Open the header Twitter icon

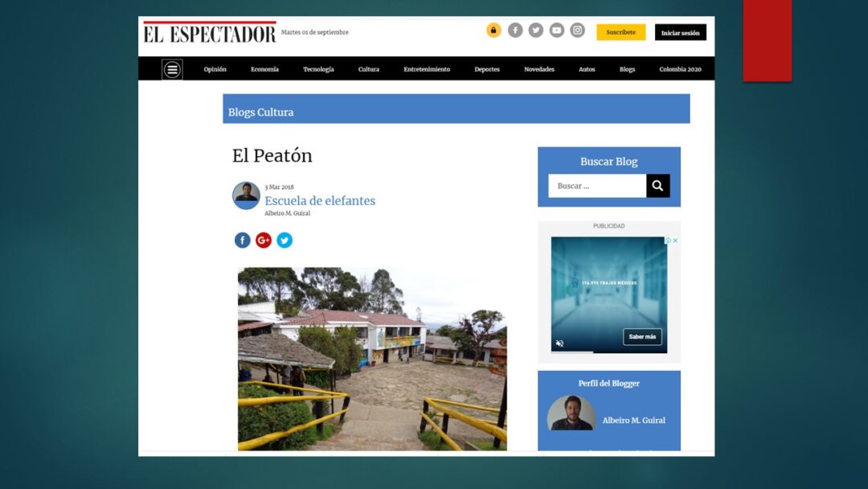pos(536,30)
